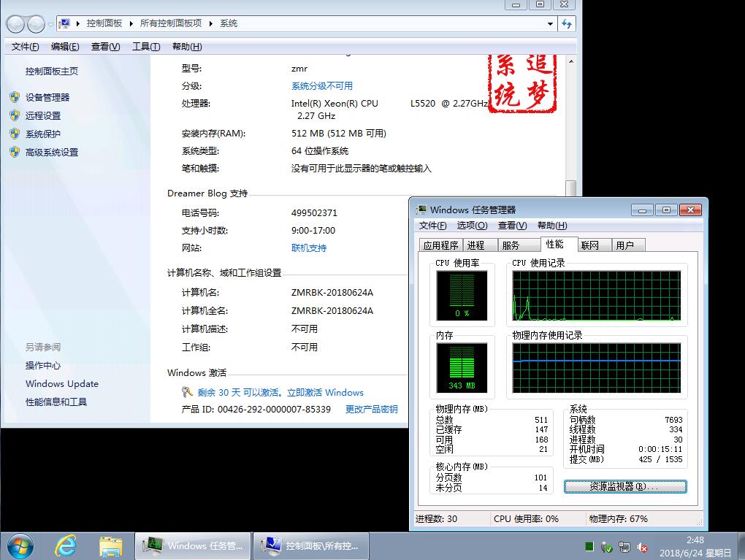Click the green Task Manager tray icon
Screen dimensions: 745x560
pos(589,546)
